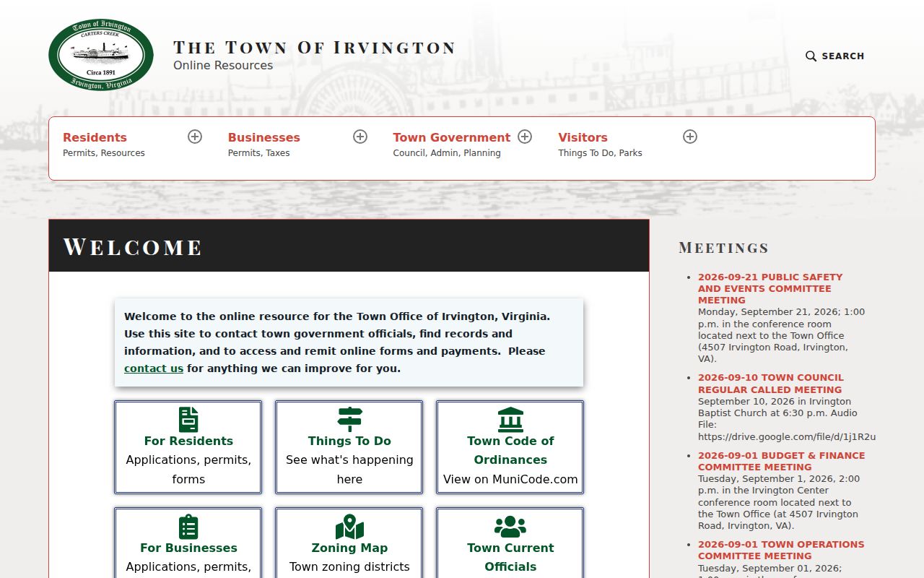Click 'Permits, Resources' subtitle under Residents
The width and height of the screenshot is (924, 578).
104,153
